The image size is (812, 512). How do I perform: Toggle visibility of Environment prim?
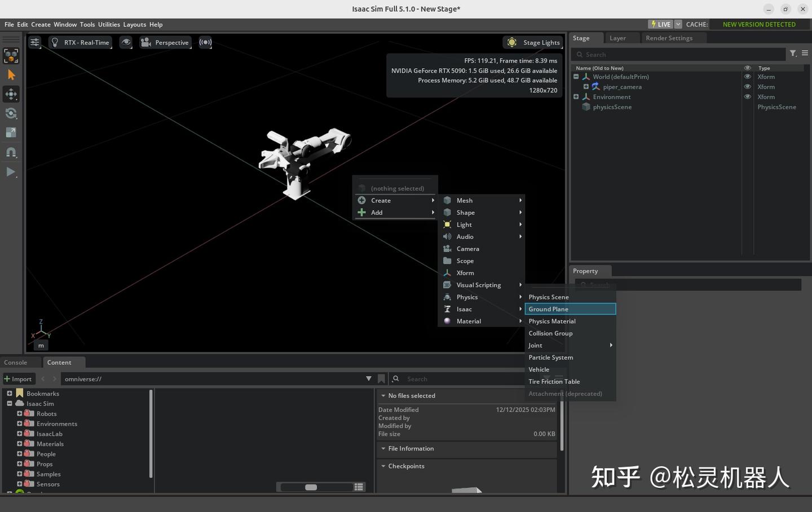tap(748, 97)
